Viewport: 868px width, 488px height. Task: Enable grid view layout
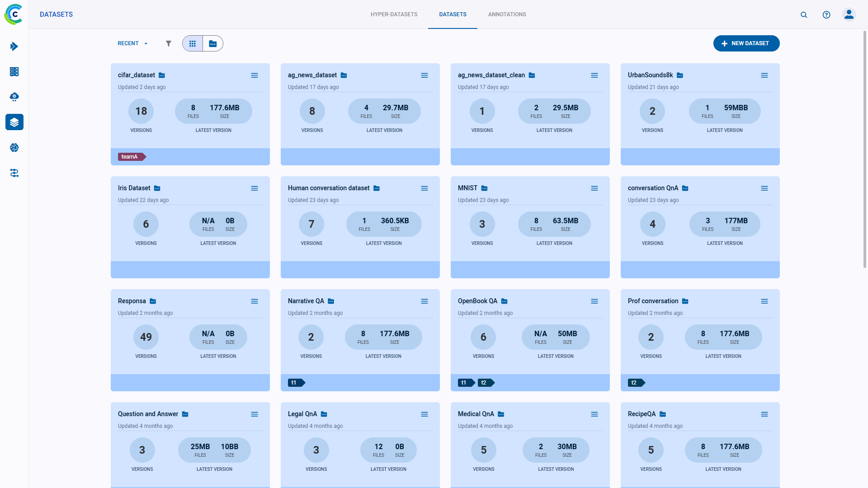(x=193, y=43)
